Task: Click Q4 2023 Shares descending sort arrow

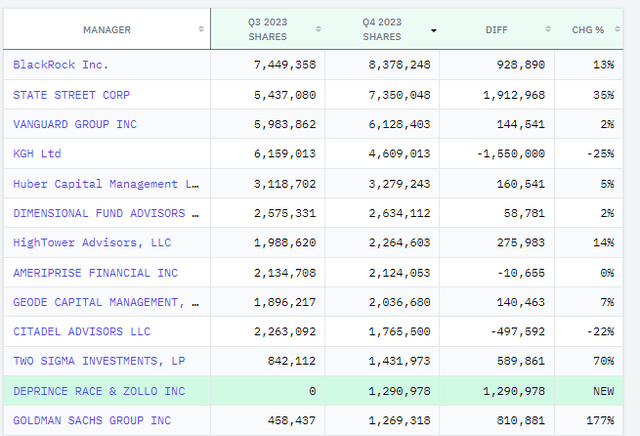Action: [x=434, y=30]
